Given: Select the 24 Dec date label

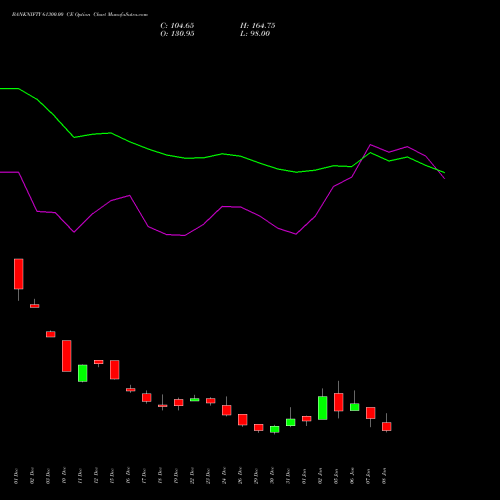Looking at the screenshot, I should coord(224,476).
